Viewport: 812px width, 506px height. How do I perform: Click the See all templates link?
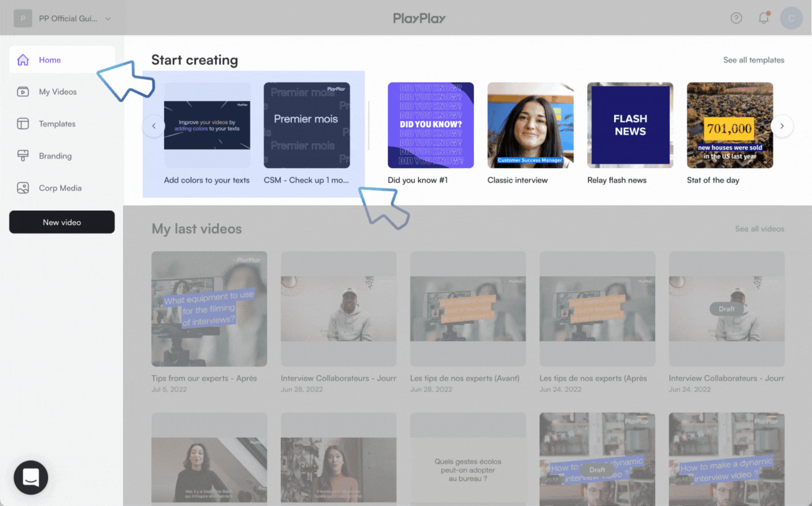coord(753,60)
